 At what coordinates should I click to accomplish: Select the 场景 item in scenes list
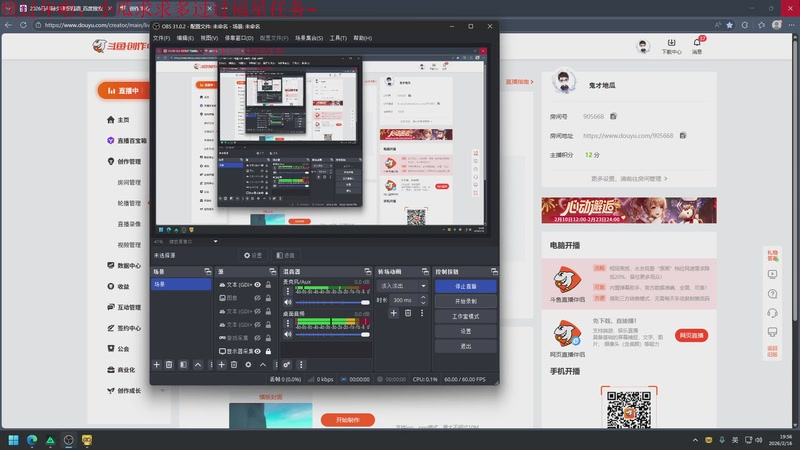tap(181, 284)
